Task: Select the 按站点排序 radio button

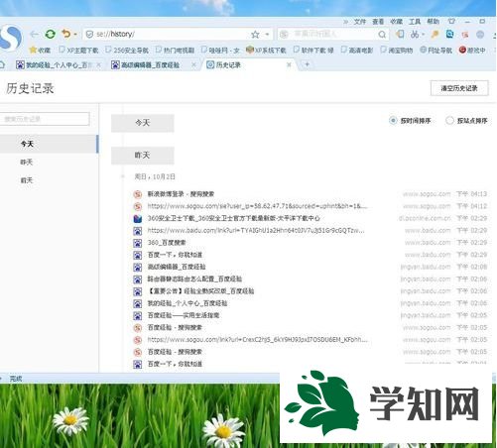Action: 449,120
